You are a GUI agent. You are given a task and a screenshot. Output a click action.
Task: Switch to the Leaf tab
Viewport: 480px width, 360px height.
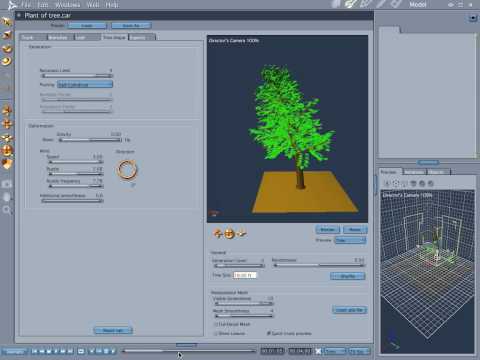click(88, 37)
